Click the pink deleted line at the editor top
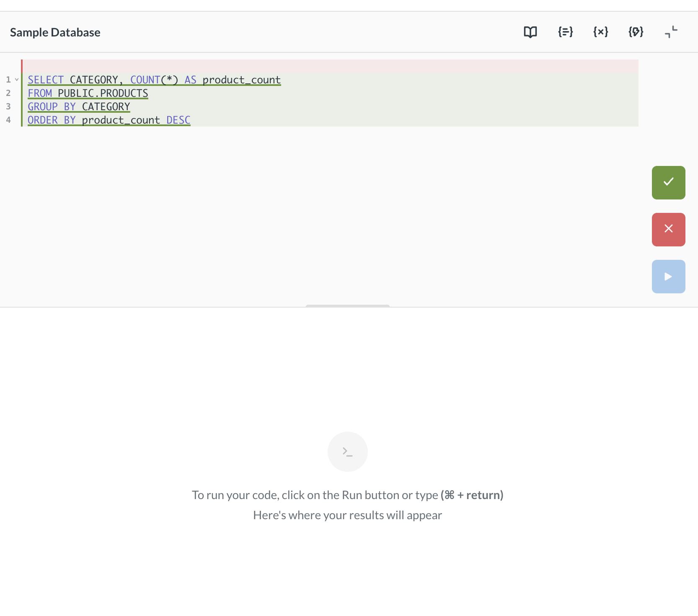Screen dimensions: 698x616 pos(330,66)
